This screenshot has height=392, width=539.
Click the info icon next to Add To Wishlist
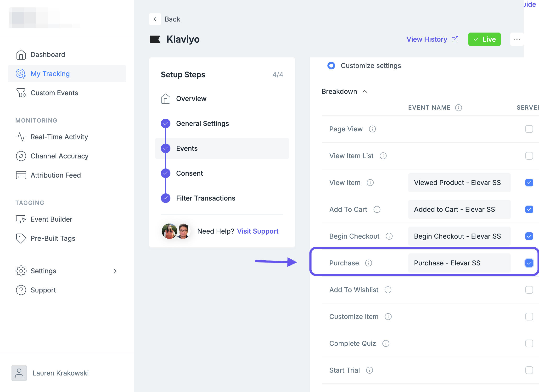388,290
